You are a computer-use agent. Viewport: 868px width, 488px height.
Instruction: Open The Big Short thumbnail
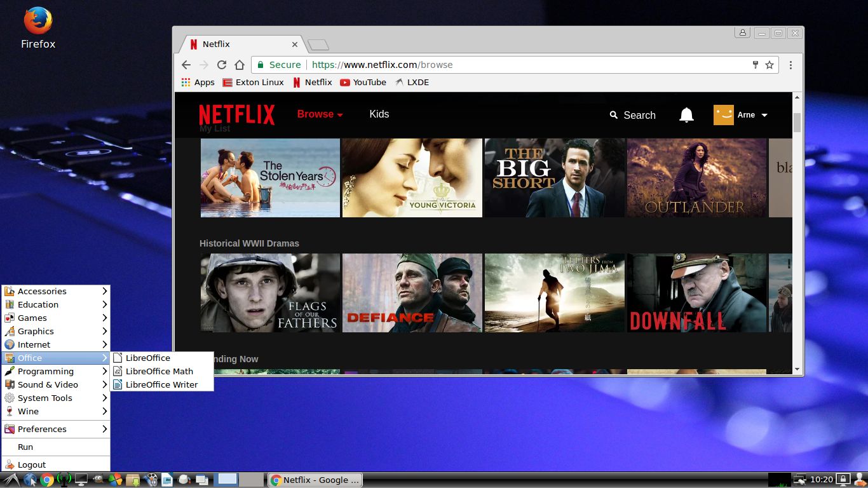point(555,178)
